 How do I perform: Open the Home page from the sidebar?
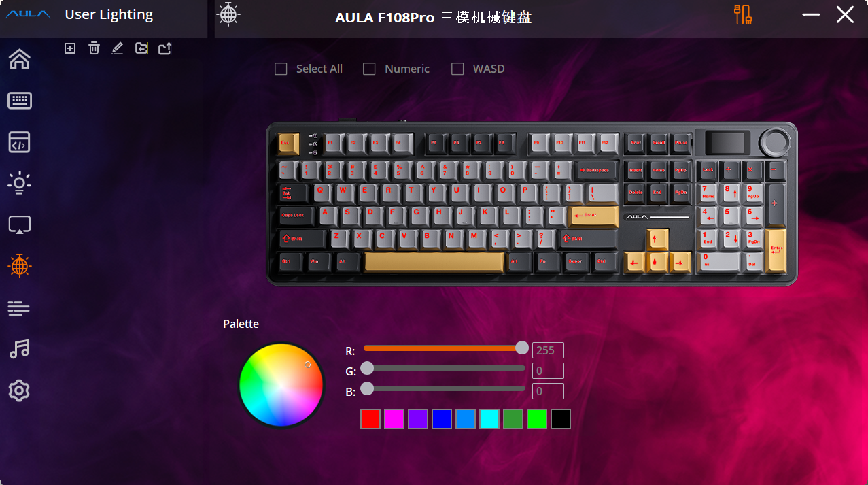tap(19, 59)
